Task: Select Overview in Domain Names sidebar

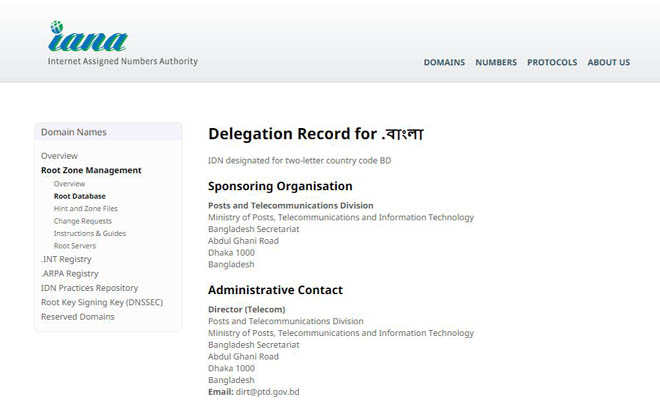Action: pyautogui.click(x=59, y=156)
